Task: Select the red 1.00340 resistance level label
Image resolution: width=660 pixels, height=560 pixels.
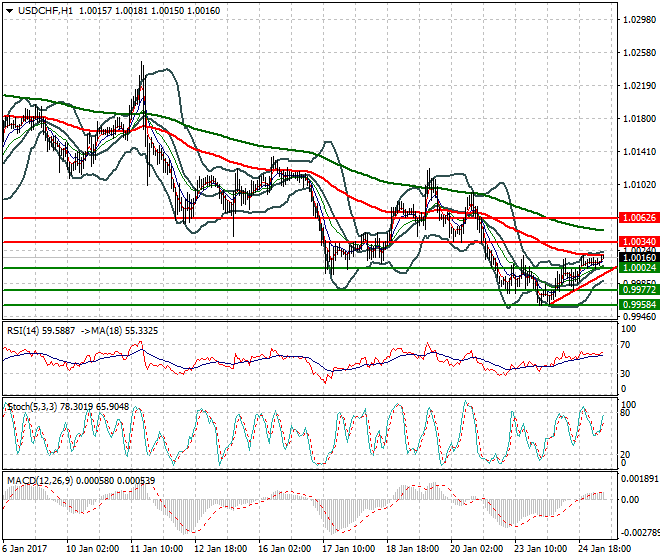Action: 639,242
